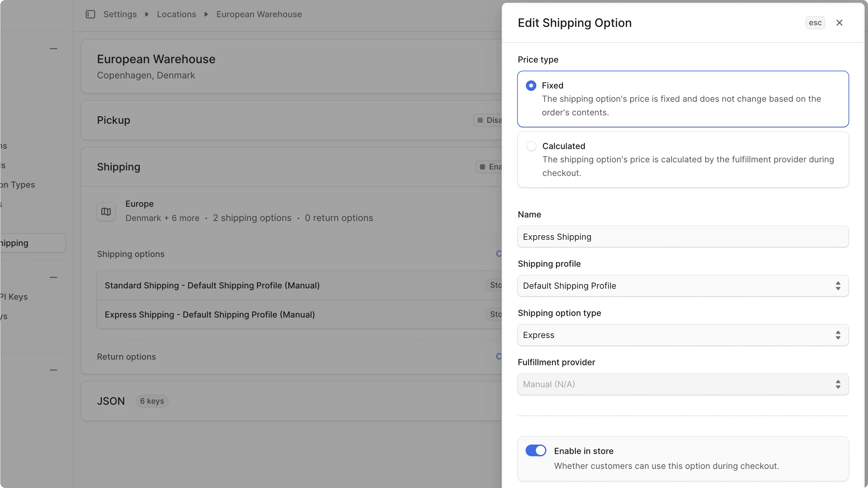Collapse the sidebar section above API Keys
This screenshot has height=488, width=868.
[54, 277]
